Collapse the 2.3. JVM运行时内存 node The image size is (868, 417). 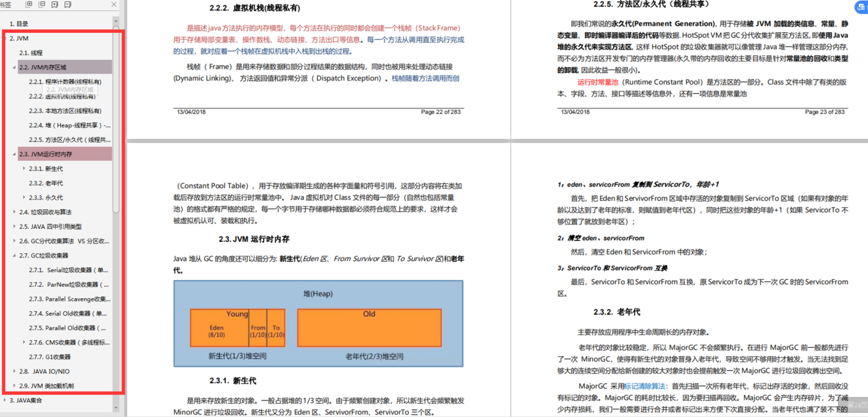pos(14,154)
